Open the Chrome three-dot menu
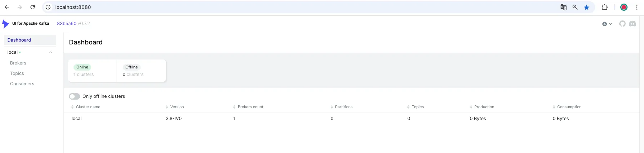 [x=637, y=7]
